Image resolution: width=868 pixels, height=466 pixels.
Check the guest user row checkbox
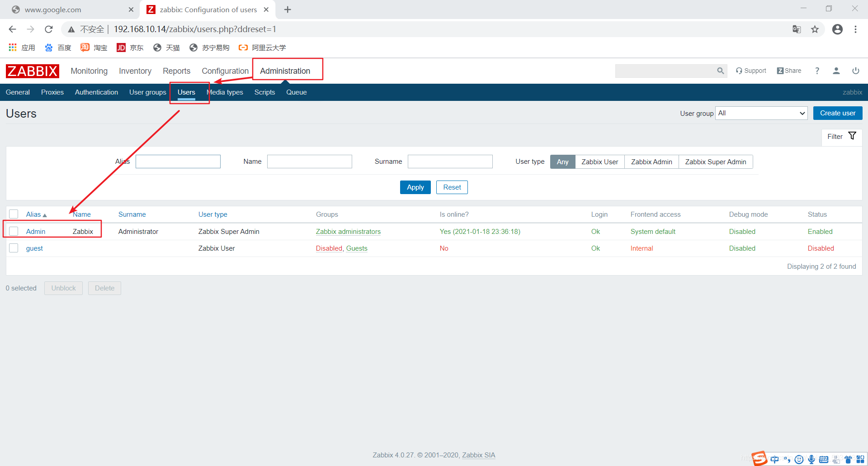tap(14, 248)
